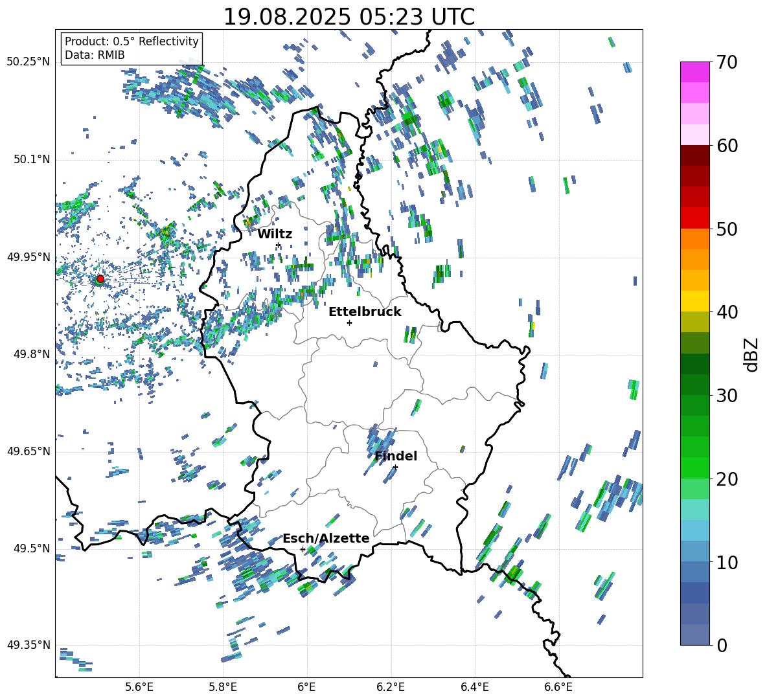Viewport: 767px width, 700px height.
Task: Click the 5.8°E longitude label
Action: 223,687
